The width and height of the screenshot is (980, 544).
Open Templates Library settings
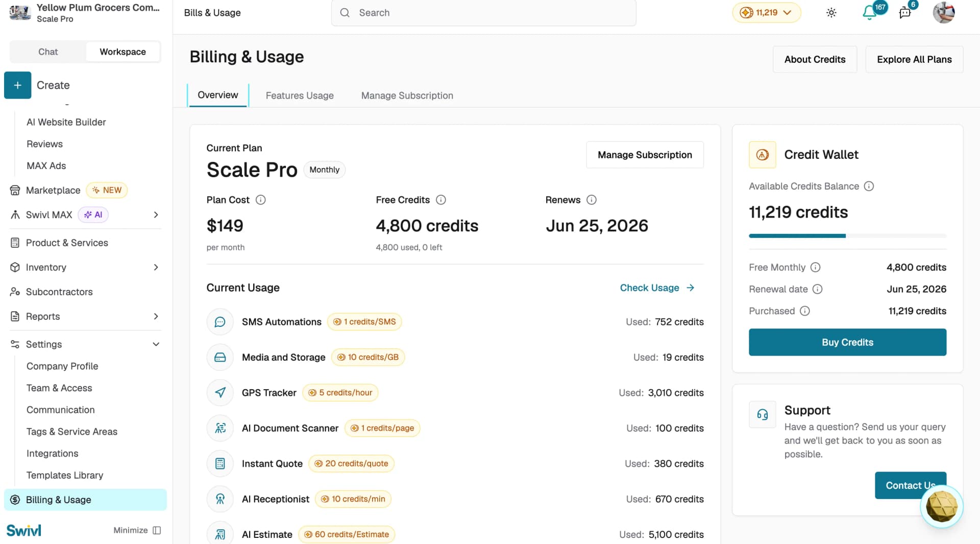65,476
